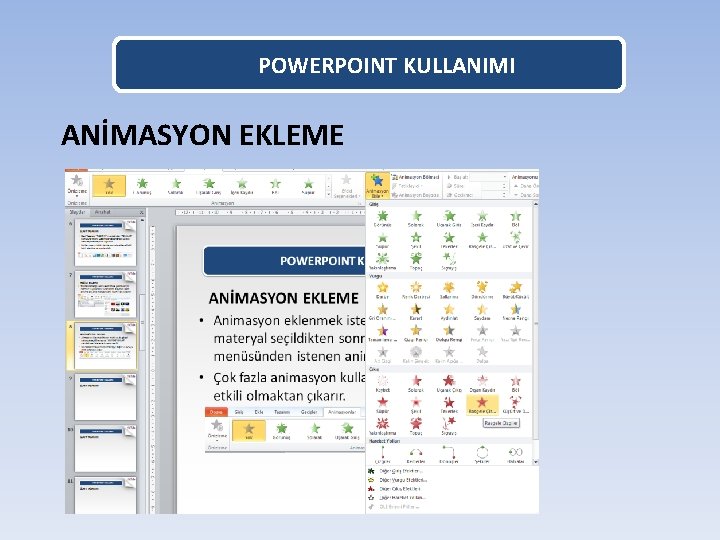
Task: Switch to the Anahat pane tab
Action: [x=102, y=212]
